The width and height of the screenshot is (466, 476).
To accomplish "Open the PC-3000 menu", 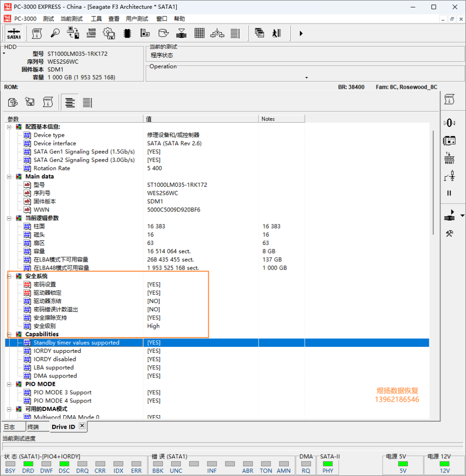I will [x=25, y=19].
